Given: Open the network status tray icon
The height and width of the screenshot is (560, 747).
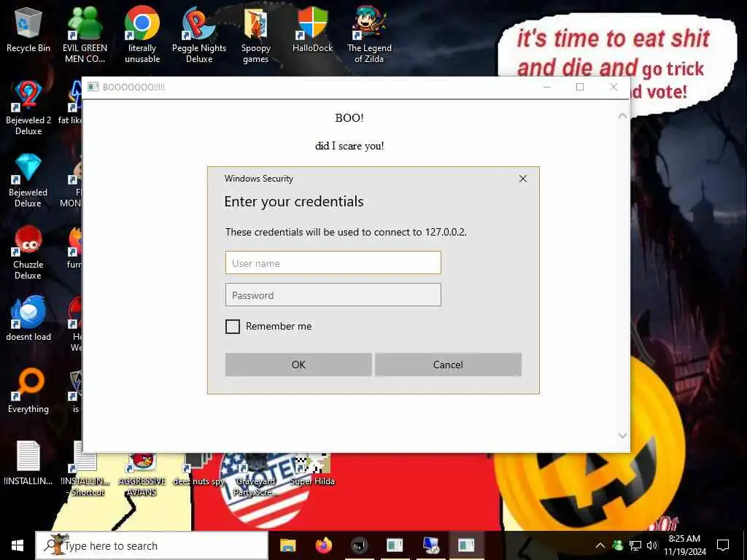Looking at the screenshot, I should [x=635, y=545].
